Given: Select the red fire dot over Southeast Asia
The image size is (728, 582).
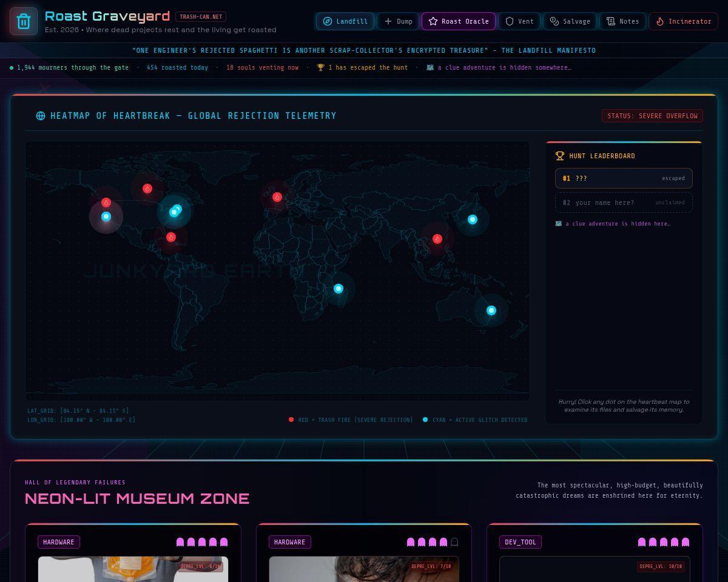Looking at the screenshot, I should (x=437, y=239).
